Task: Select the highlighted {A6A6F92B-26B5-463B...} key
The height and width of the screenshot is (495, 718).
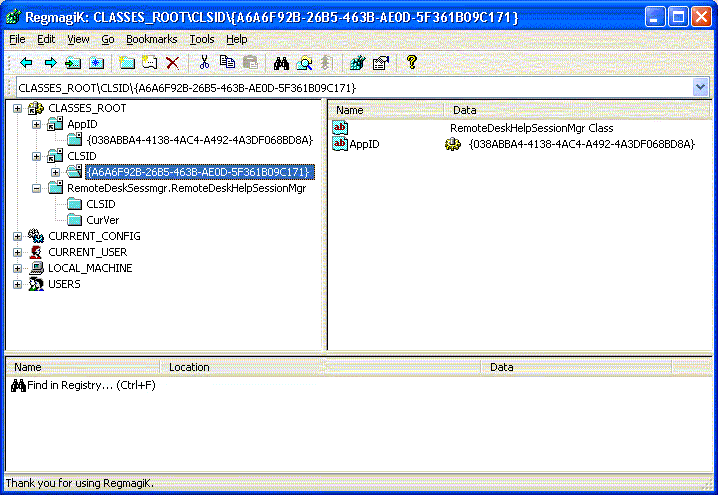Action: tap(200, 172)
